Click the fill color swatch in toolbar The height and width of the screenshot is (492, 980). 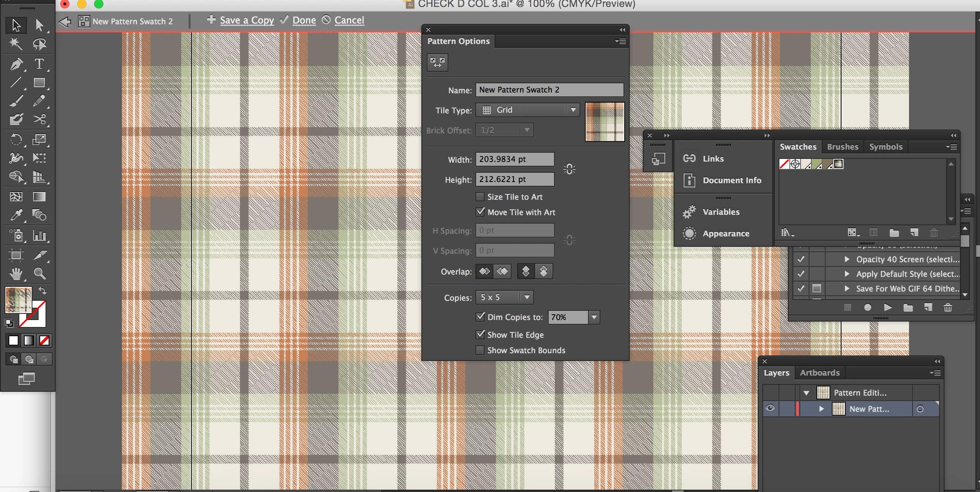click(18, 300)
